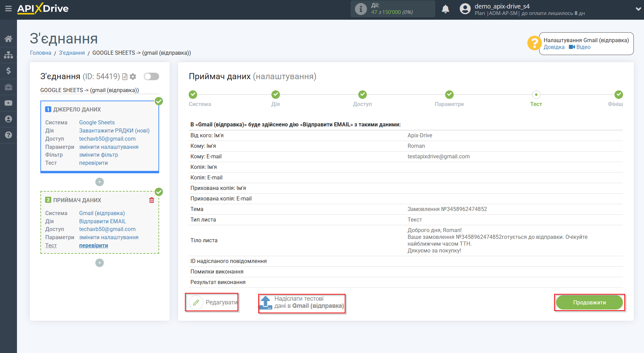The image size is (644, 353).
Task: Click receiver techavb50@gmail.com access link
Action: 107,229
